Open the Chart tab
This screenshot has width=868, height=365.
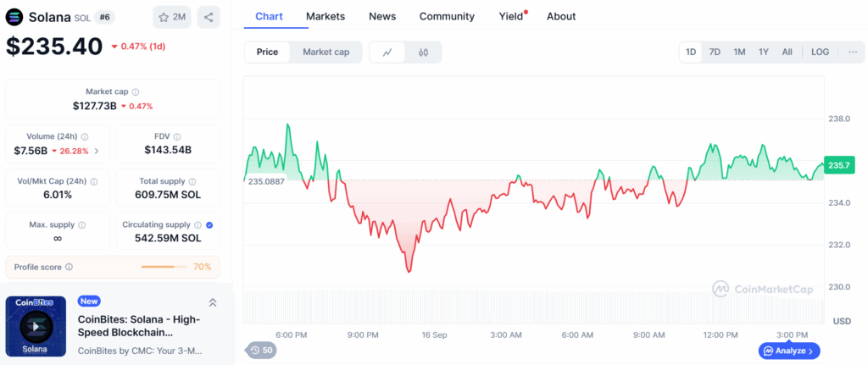tap(269, 17)
